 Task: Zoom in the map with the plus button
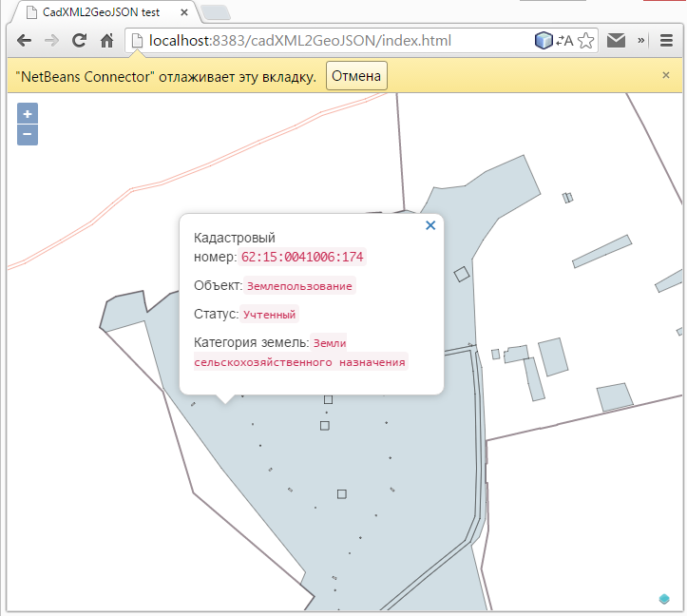click(x=28, y=113)
